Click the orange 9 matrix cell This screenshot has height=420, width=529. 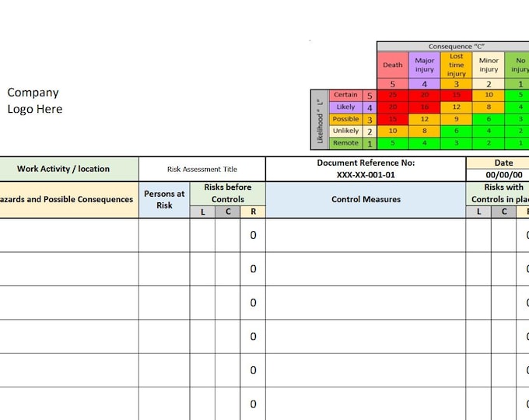(456, 119)
